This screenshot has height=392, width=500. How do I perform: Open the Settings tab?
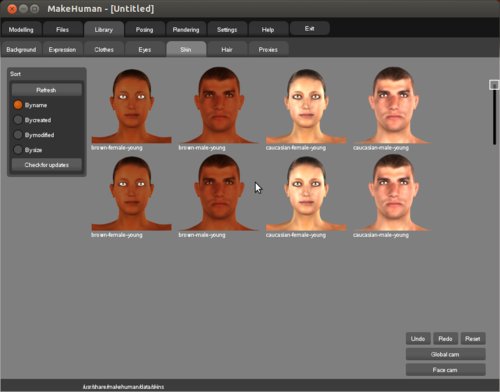(x=227, y=29)
